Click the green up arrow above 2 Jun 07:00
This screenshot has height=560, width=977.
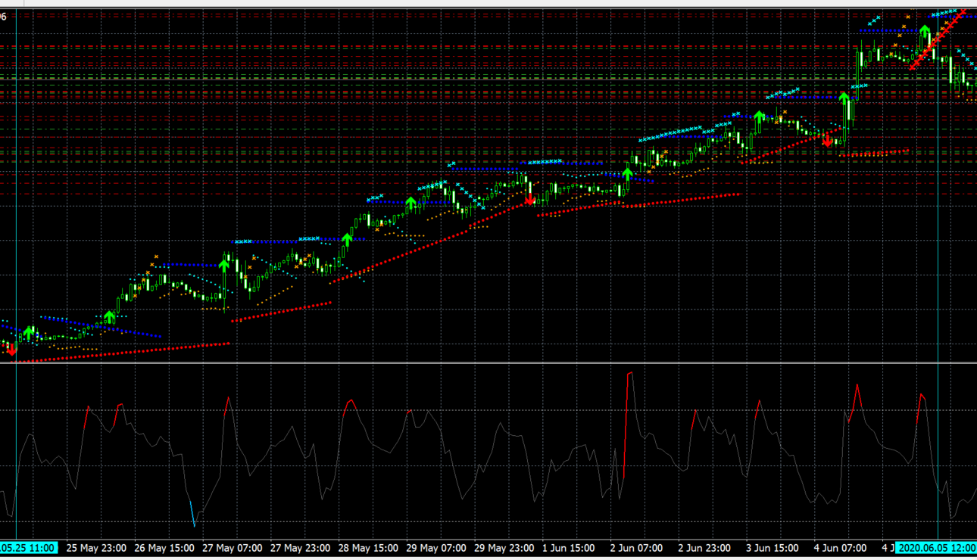[x=627, y=175]
